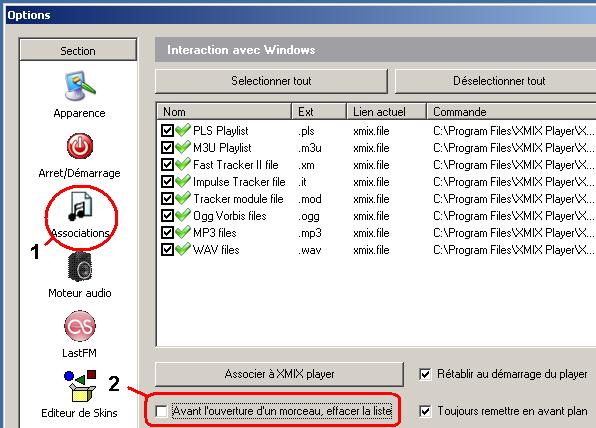Image resolution: width=596 pixels, height=428 pixels.
Task: Open the Apparence section icon
Action: [x=79, y=87]
